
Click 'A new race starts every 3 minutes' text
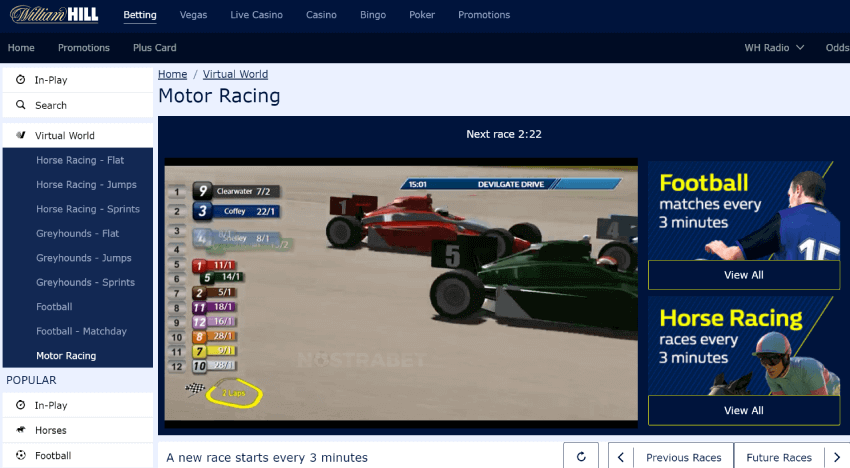coord(267,457)
